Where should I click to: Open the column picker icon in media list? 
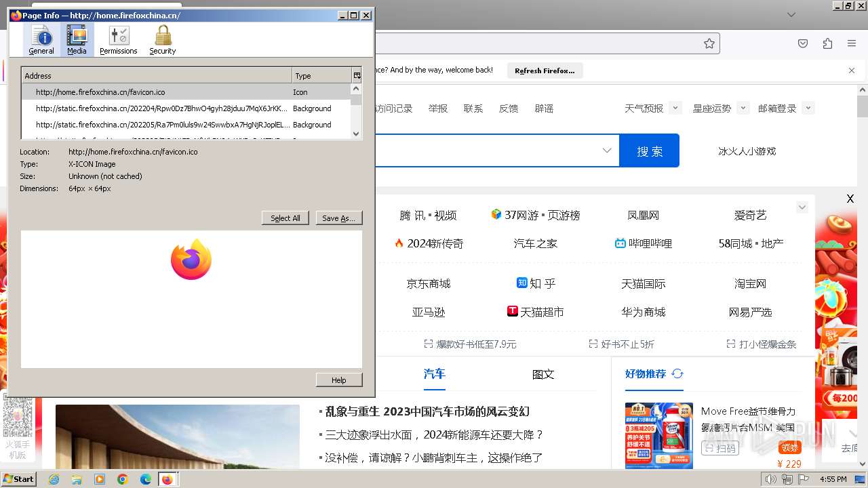pos(357,76)
